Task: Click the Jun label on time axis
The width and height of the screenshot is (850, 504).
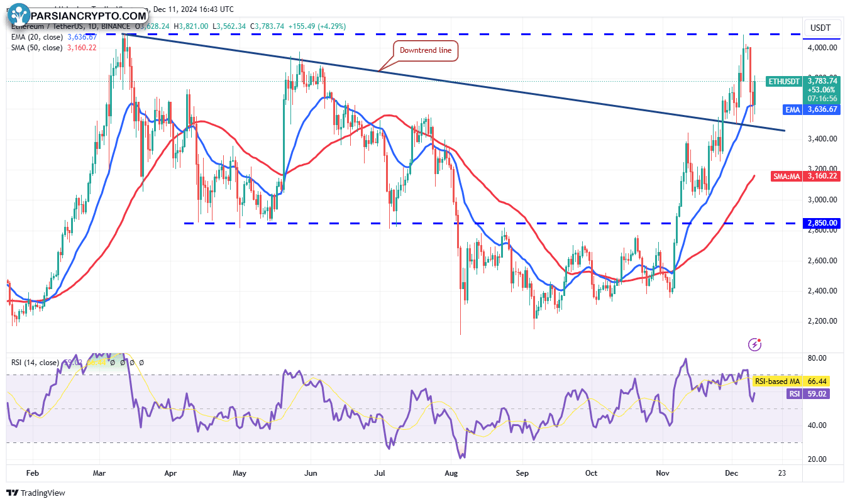Action: tap(309, 474)
